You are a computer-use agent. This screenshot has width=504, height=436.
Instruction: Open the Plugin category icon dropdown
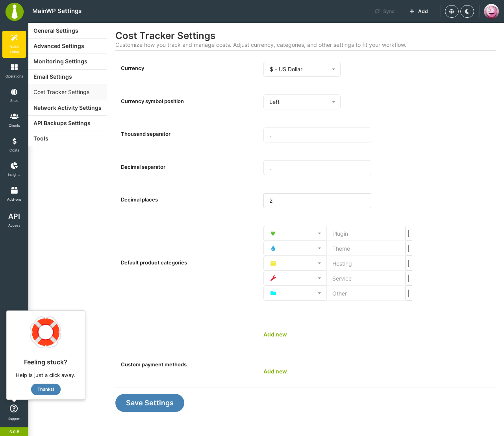click(x=295, y=233)
